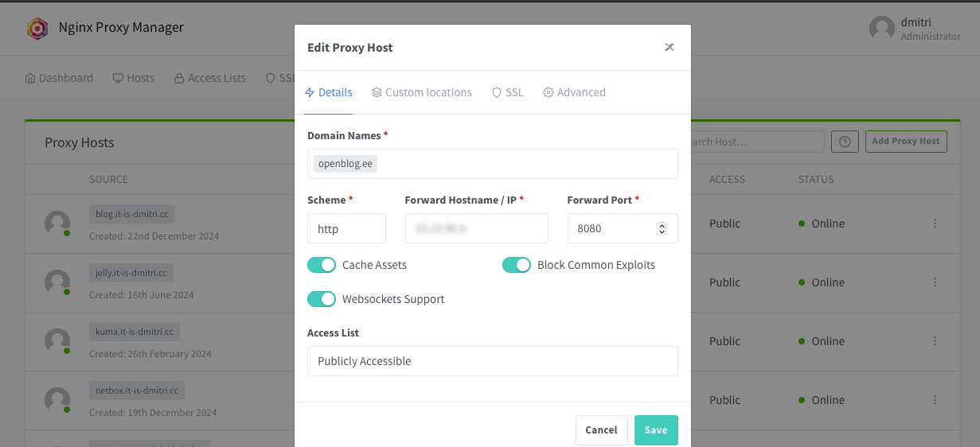The width and height of the screenshot is (980, 447).
Task: Save the proxy host changes
Action: click(656, 430)
